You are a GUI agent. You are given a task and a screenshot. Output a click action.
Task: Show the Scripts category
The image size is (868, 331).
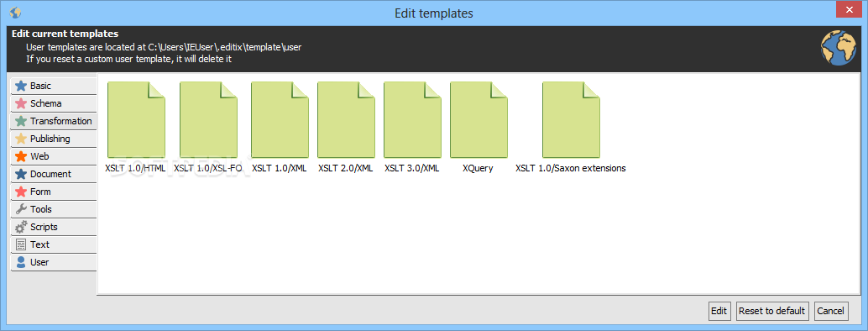pos(54,227)
